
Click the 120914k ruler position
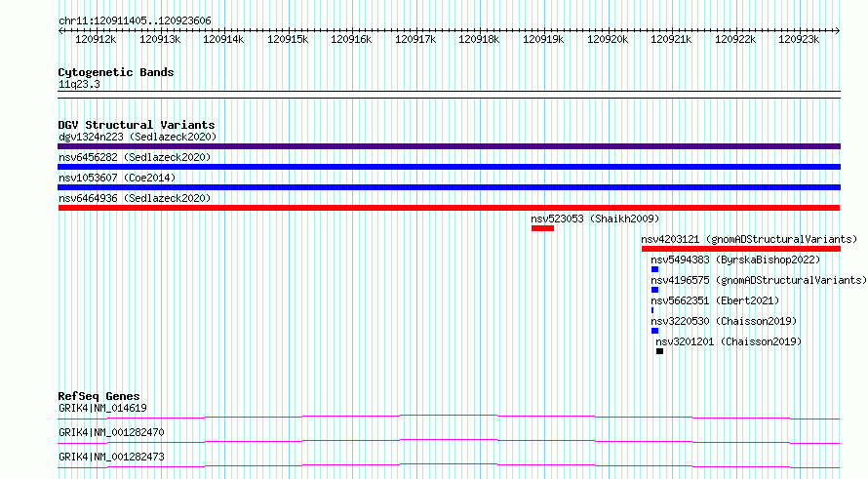pos(223,39)
